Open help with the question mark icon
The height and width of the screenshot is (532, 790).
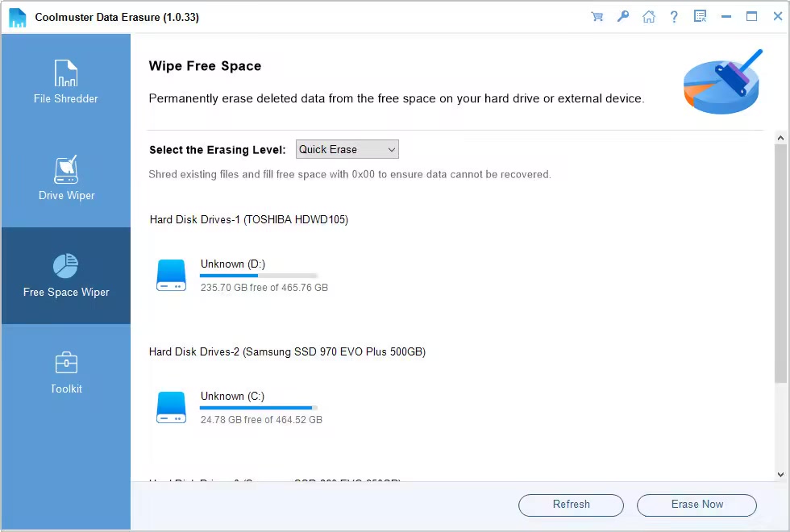(x=675, y=17)
